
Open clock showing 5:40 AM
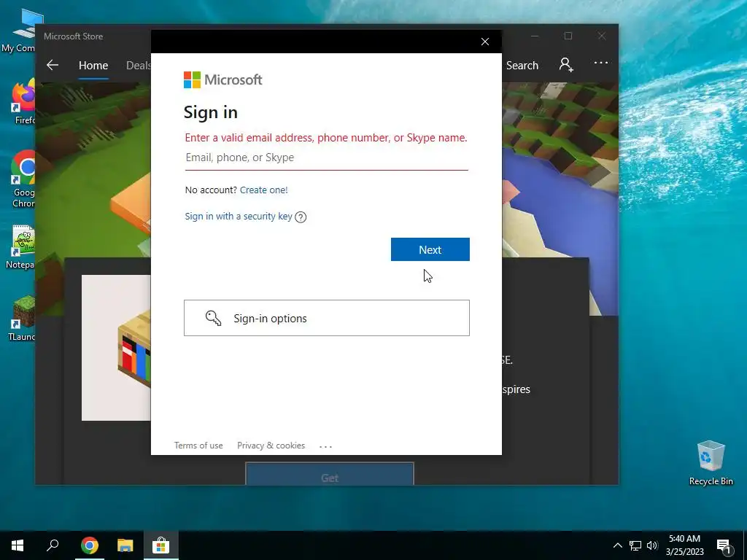click(684, 545)
